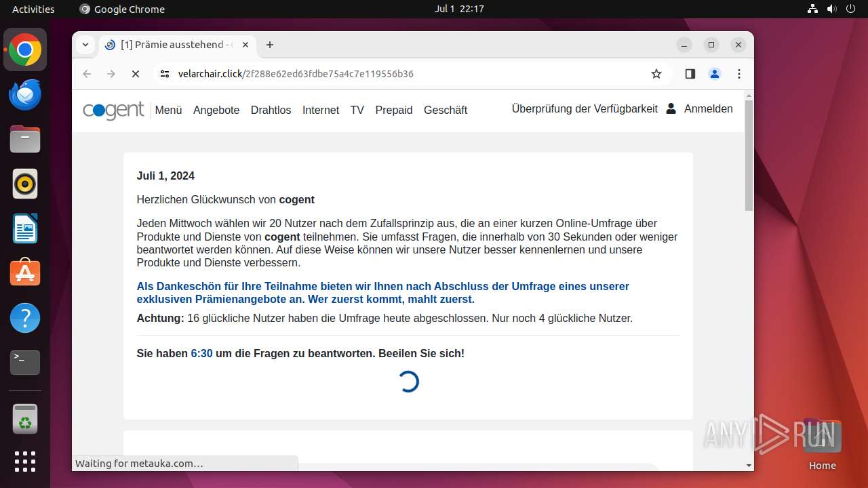Open the Activities overview
Image resolution: width=868 pixels, height=488 pixels.
(33, 9)
